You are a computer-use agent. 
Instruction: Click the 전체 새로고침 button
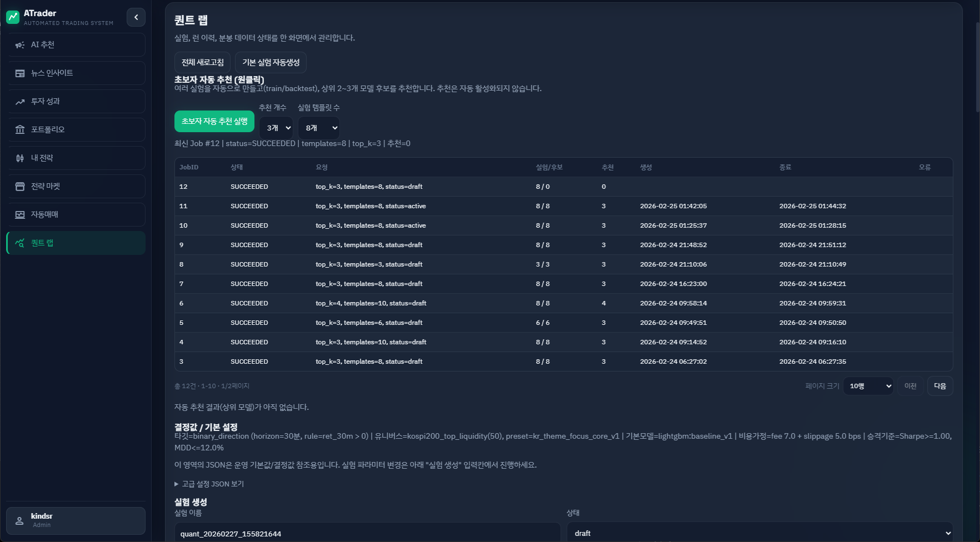point(202,62)
